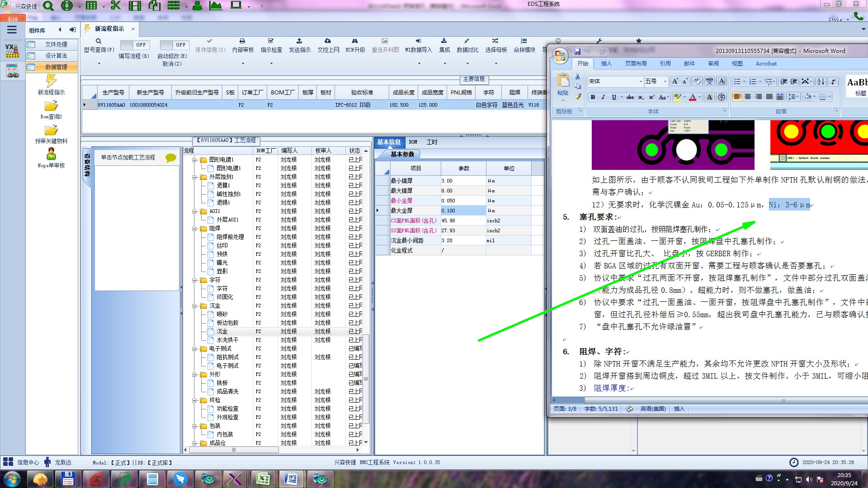Click Nope单审核 sidebar icon
868x488 pixels.
pyautogui.click(x=51, y=155)
